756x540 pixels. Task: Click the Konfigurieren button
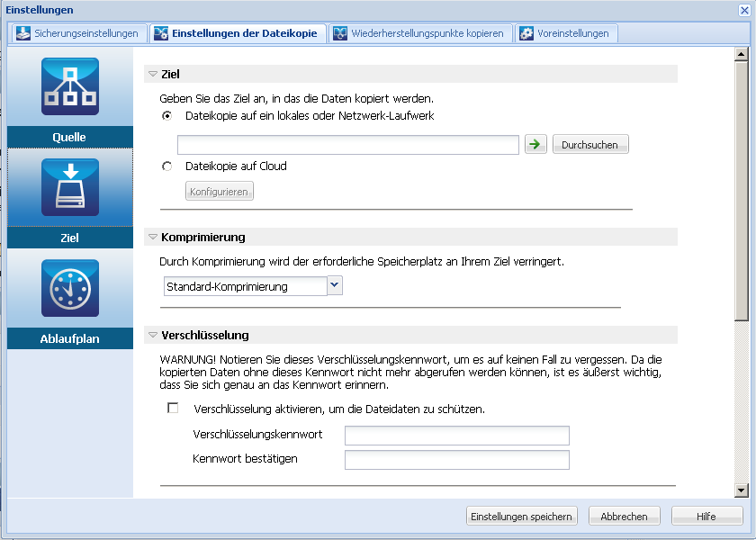click(220, 191)
